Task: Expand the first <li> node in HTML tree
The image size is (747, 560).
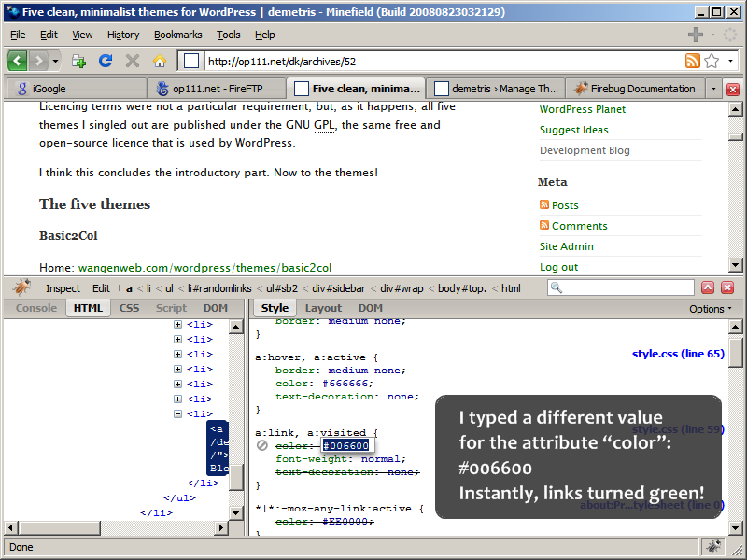Action: click(177, 324)
